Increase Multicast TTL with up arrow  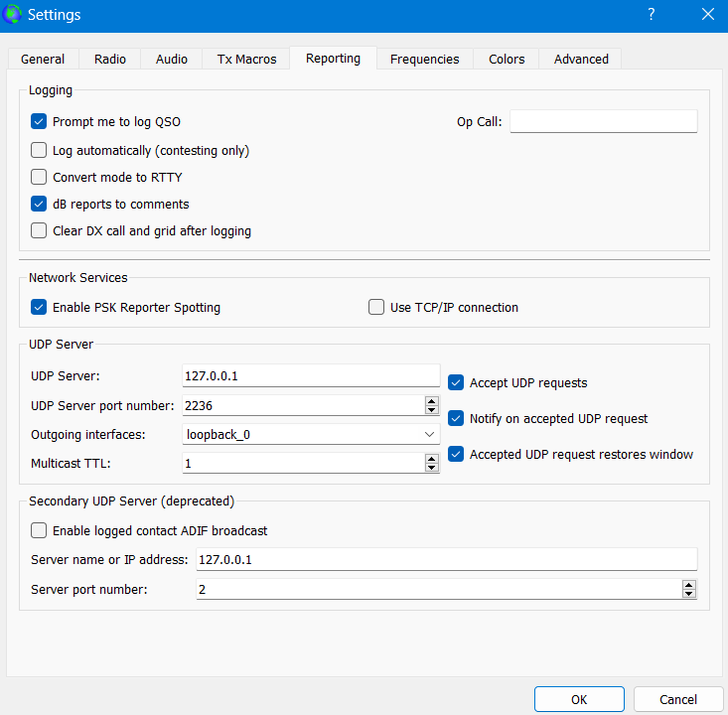pyautogui.click(x=432, y=459)
